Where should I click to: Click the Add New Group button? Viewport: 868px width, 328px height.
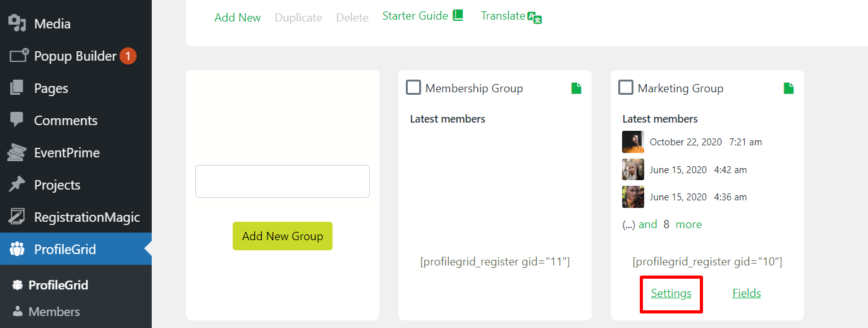click(283, 236)
